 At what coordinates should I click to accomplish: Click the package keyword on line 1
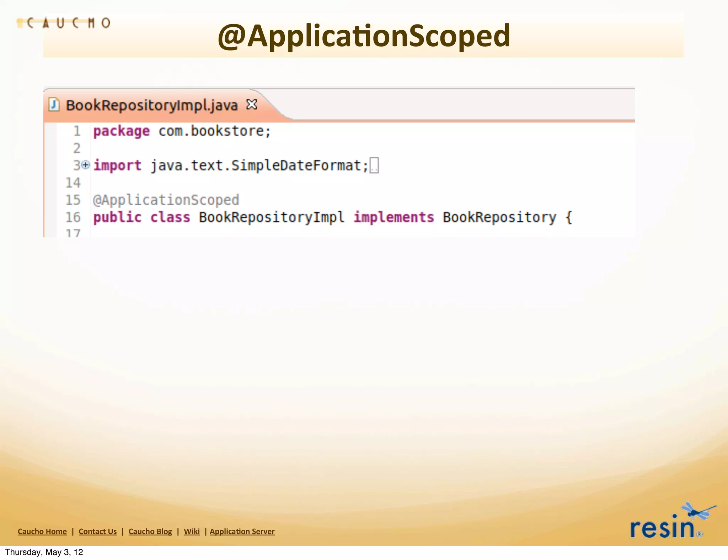[122, 131]
